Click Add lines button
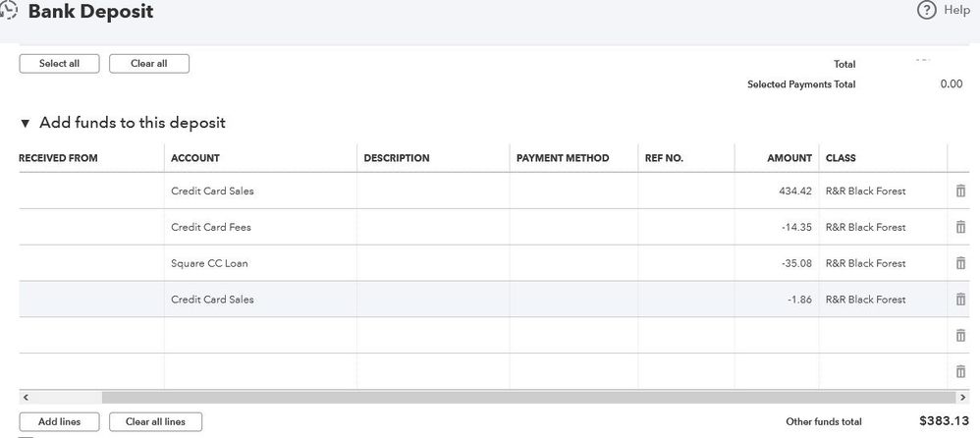The width and height of the screenshot is (980, 438). (61, 422)
